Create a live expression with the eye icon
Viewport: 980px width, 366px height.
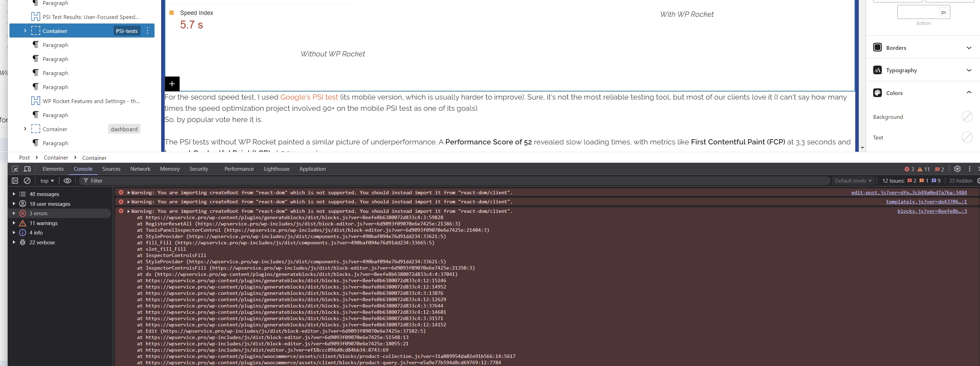click(x=67, y=181)
